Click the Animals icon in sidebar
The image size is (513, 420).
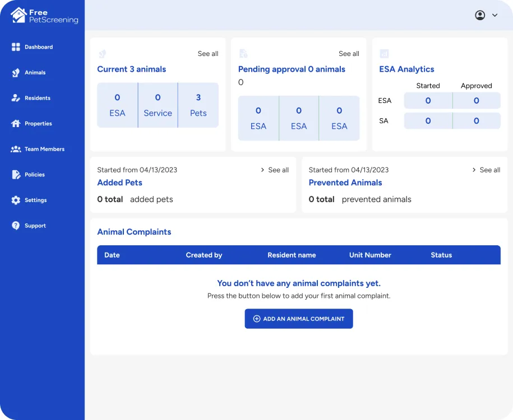tap(16, 73)
